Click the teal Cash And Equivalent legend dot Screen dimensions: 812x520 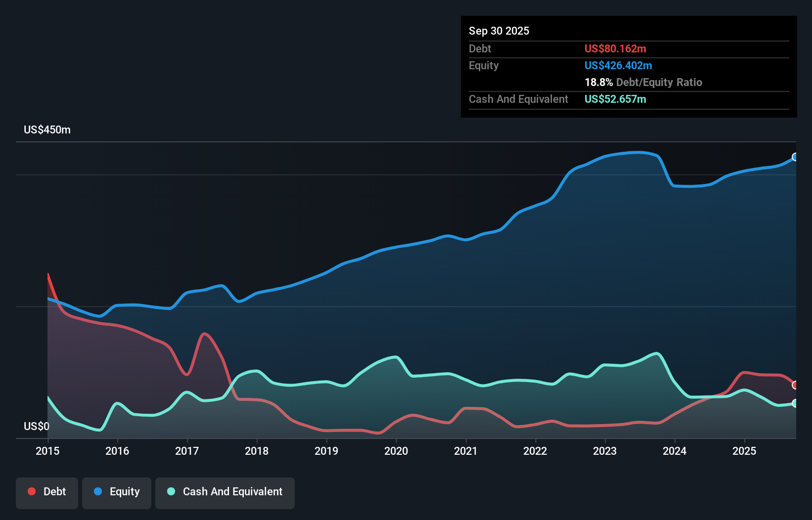pos(171,491)
